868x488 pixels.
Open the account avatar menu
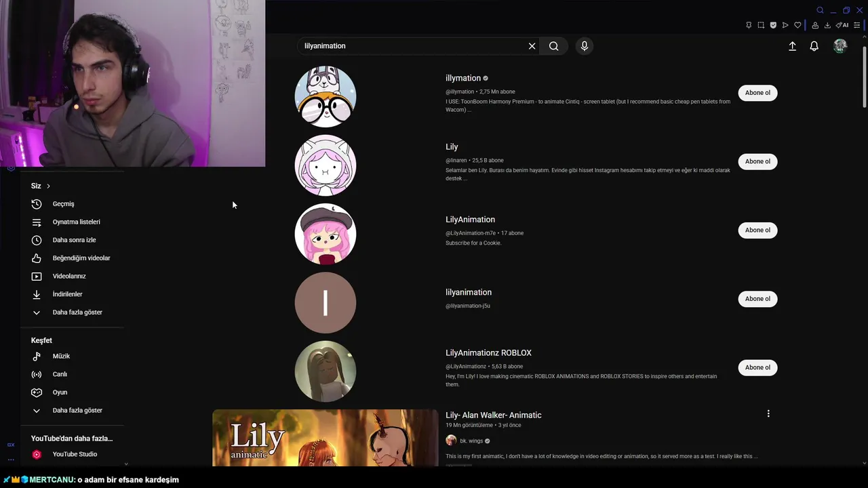pyautogui.click(x=840, y=46)
